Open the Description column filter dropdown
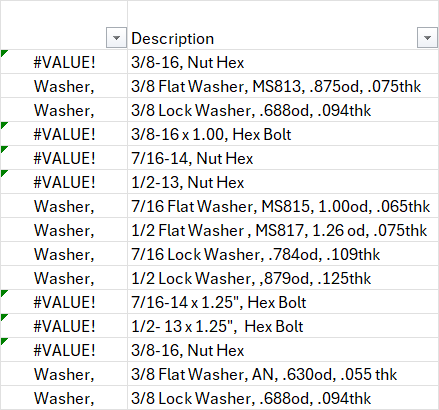Image resolution: width=439 pixels, height=410 pixels. pos(427,38)
